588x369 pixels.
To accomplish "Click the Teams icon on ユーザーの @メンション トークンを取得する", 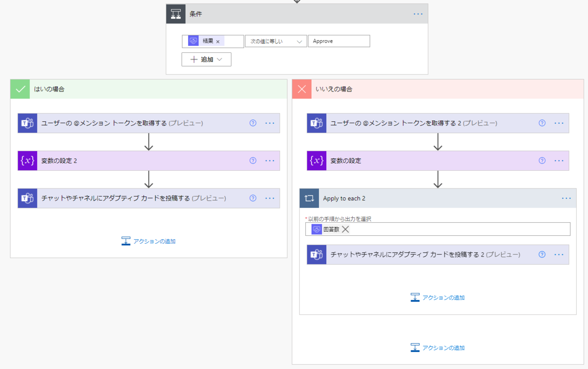I will pyautogui.click(x=27, y=123).
